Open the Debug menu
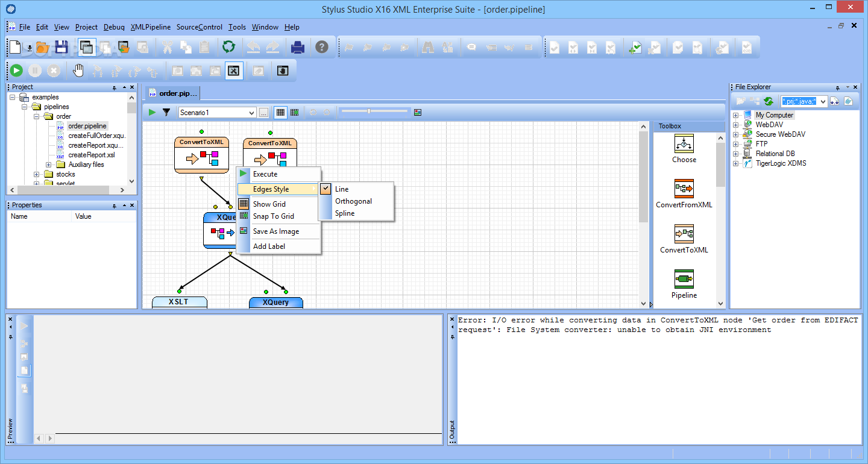 [114, 27]
